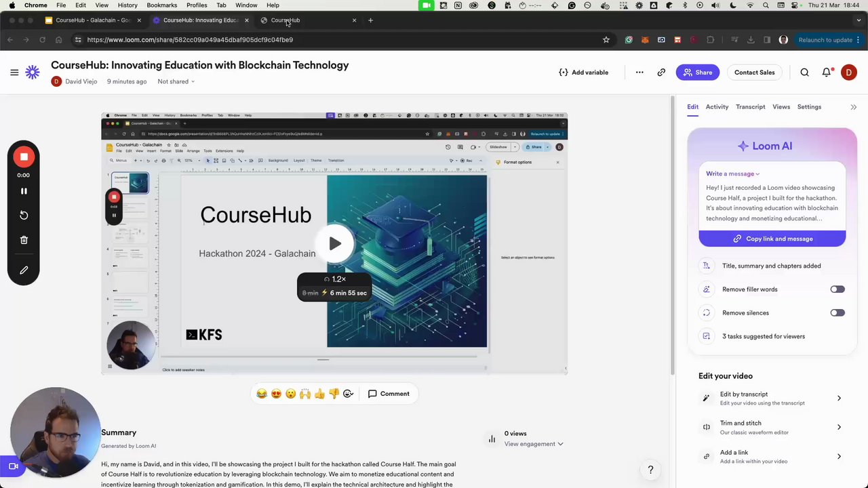
Task: React with the raised hands emoji
Action: (x=305, y=394)
